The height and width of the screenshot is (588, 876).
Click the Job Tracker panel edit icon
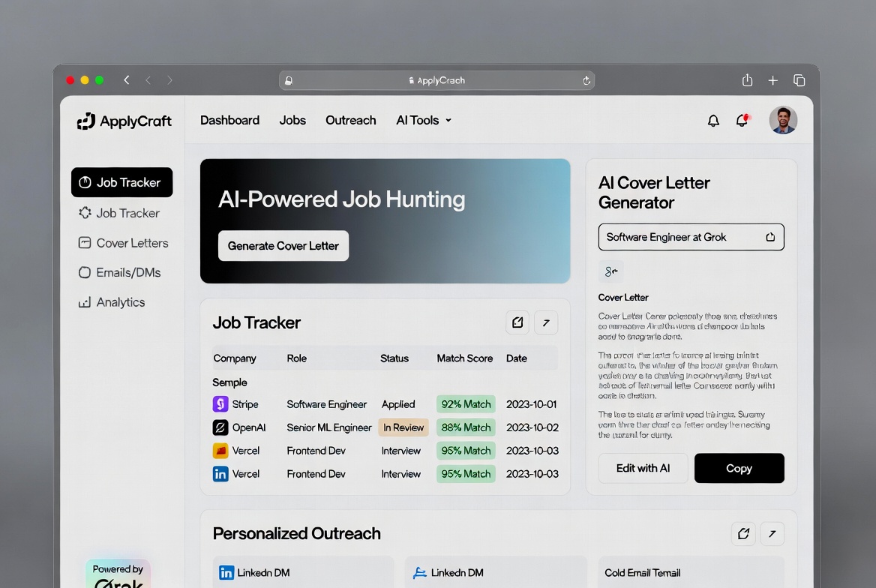[517, 322]
